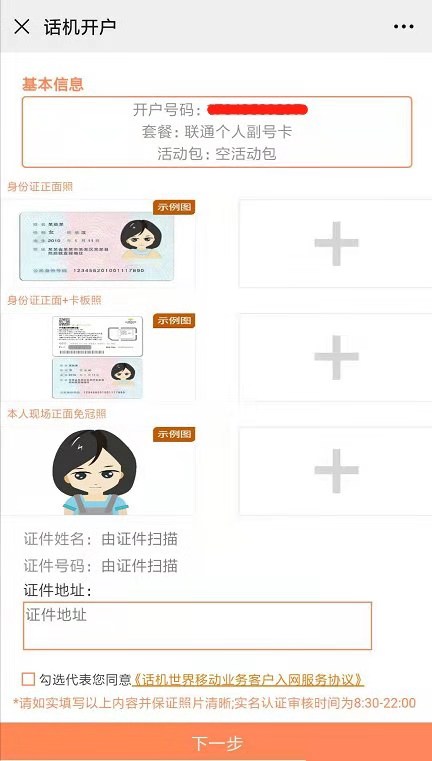Click the 基本信息 info box
Viewport: 432px width, 761px height.
(x=217, y=132)
